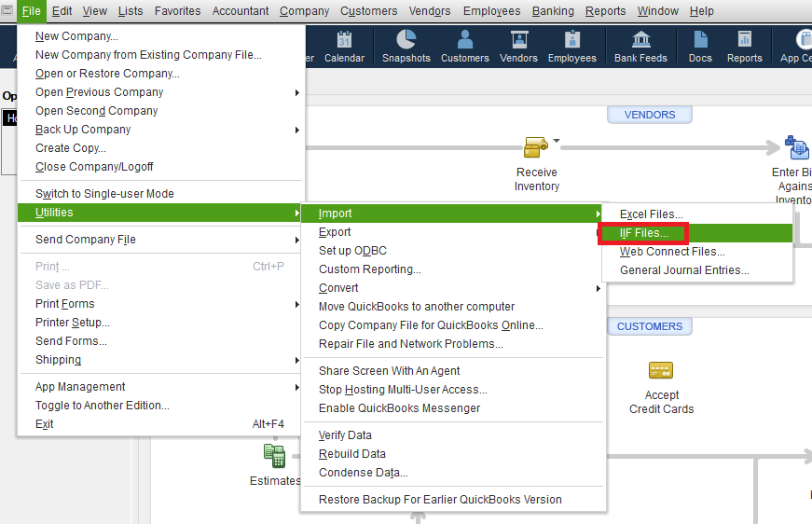Viewport: 812px width, 524px height.
Task: Open the Accountant menu
Action: 241,11
